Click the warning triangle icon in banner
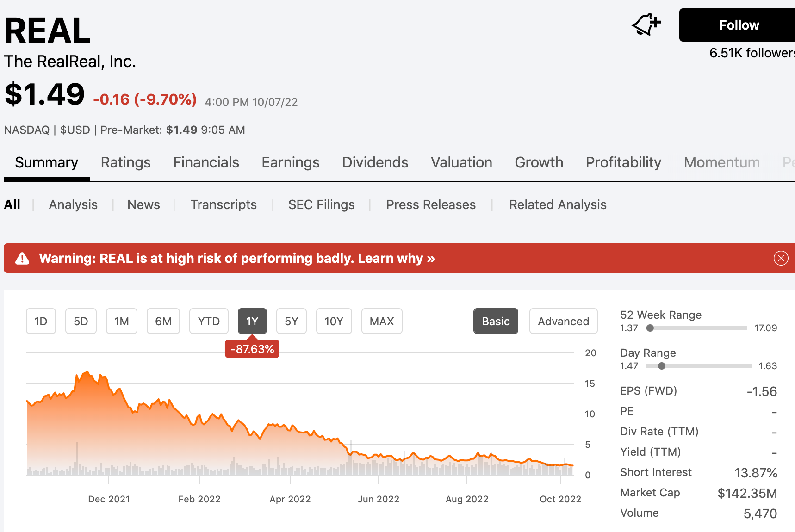 [x=22, y=258]
